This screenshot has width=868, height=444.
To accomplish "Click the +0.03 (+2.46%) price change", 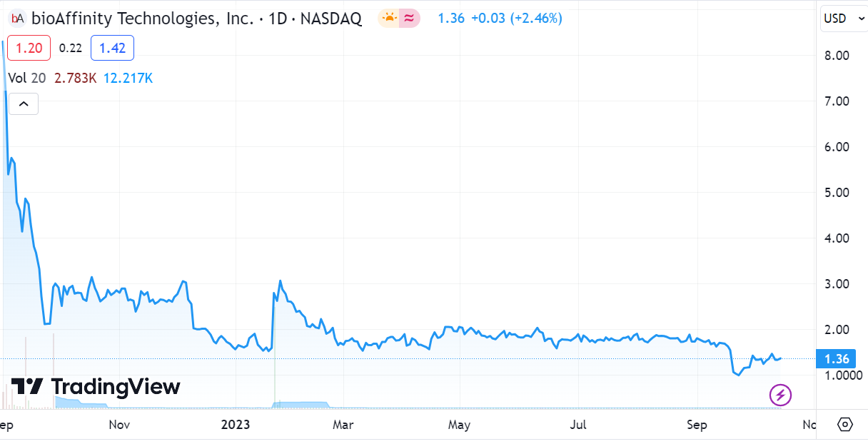I will coord(516,19).
